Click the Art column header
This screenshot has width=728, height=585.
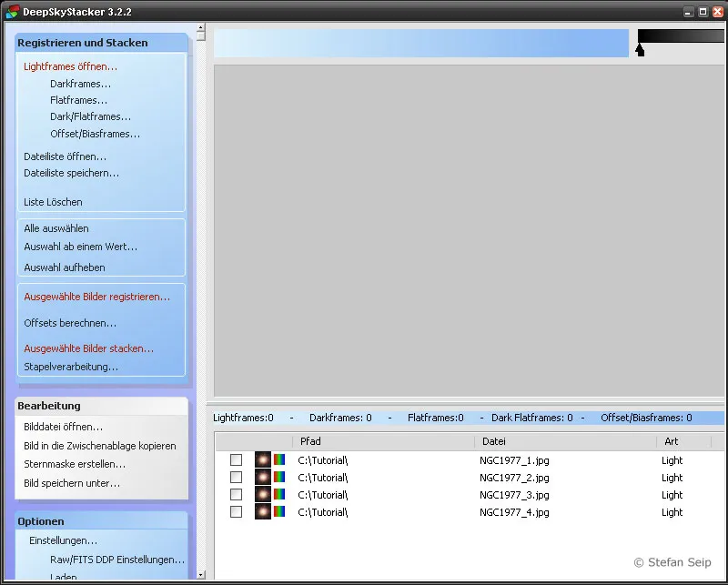(x=684, y=441)
